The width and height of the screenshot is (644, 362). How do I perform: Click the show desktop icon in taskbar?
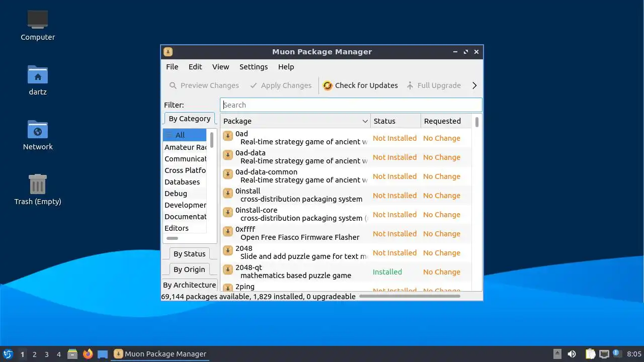(x=103, y=354)
